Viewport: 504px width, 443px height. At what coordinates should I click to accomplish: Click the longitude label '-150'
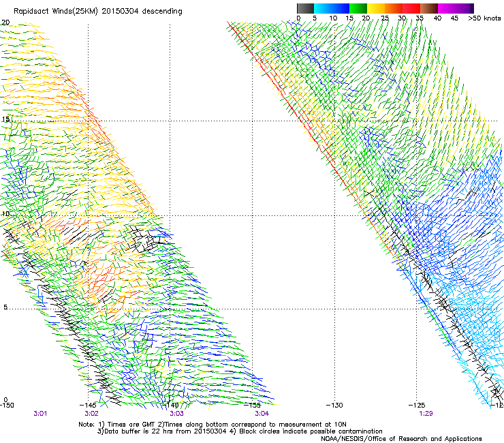point(7,405)
